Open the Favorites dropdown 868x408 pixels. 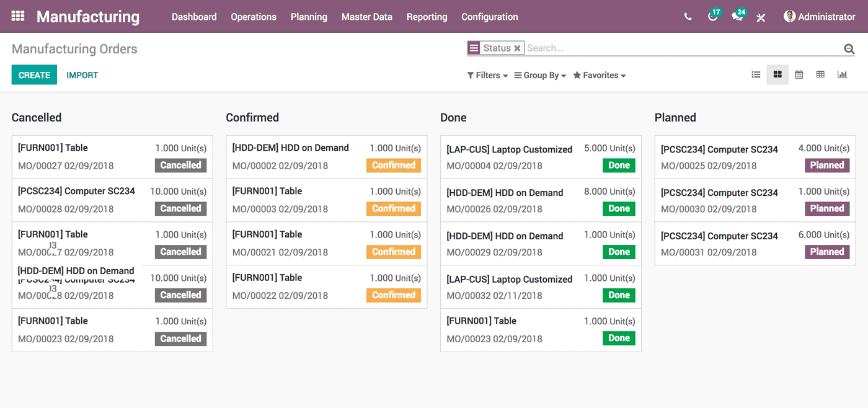coord(598,75)
